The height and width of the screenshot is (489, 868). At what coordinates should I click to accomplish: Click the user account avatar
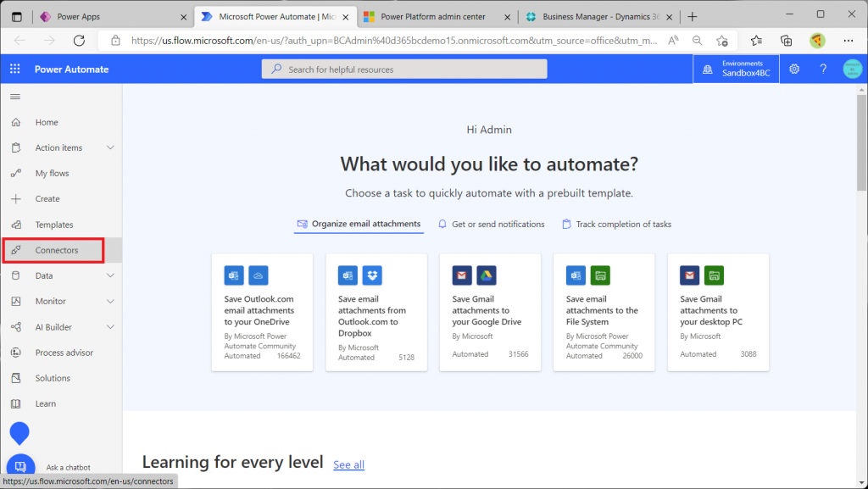853,69
